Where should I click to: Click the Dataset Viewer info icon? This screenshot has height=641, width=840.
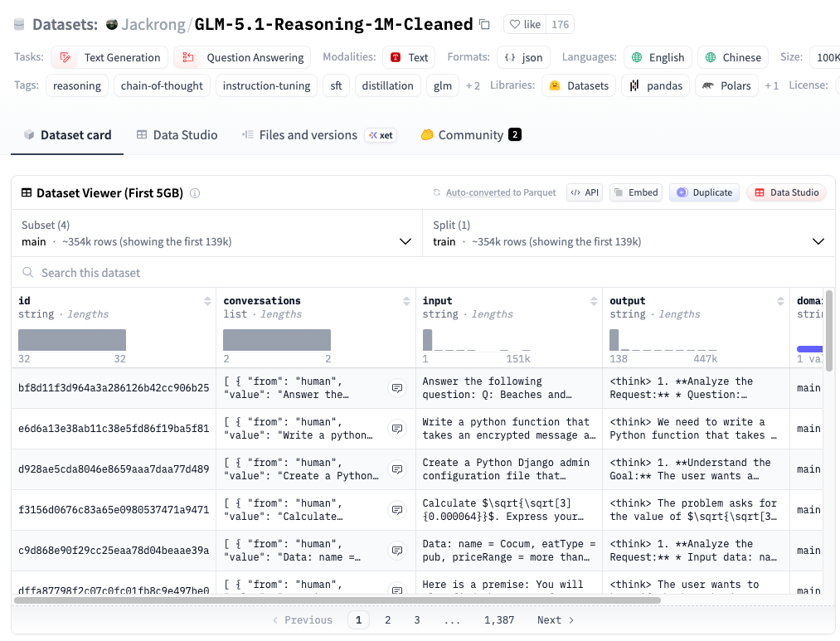(195, 193)
